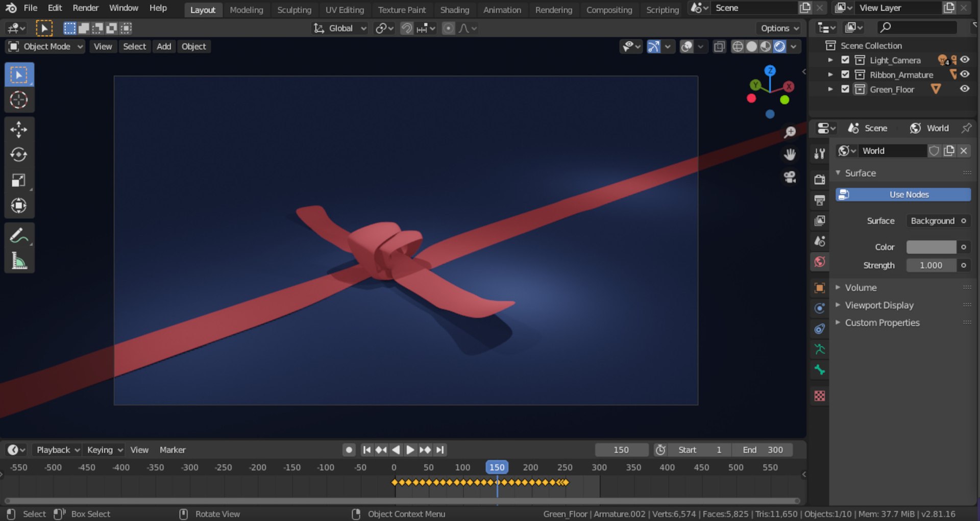Open the Object properties tab icon
This screenshot has width=980, height=521.
click(x=820, y=288)
